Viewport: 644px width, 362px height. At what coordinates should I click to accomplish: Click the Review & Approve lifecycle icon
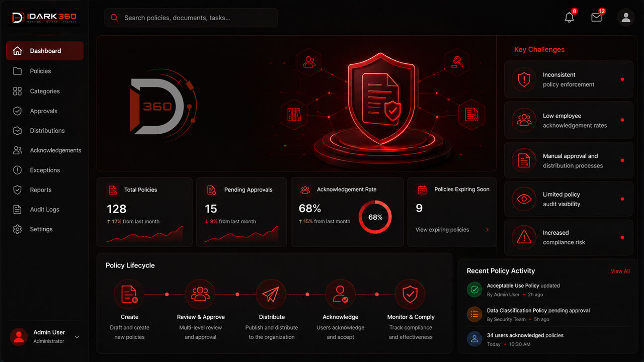[x=200, y=294]
